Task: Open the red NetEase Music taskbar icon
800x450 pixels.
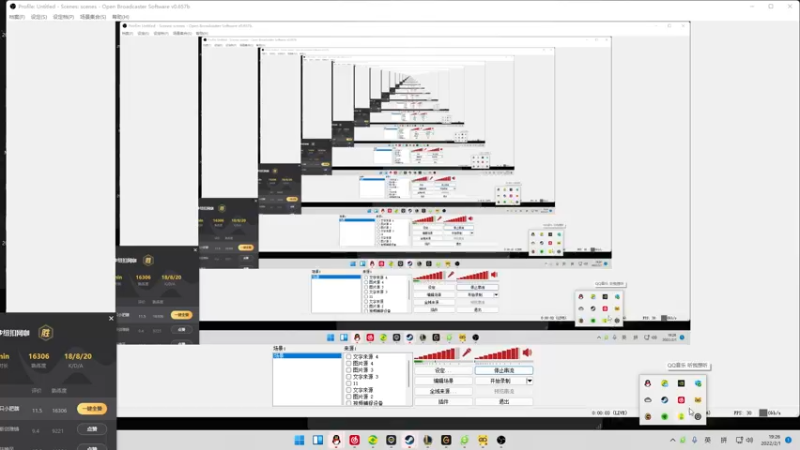Action: 355,440
